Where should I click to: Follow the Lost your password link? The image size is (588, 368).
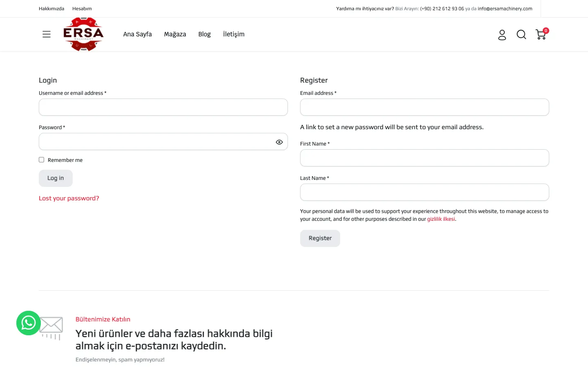(69, 198)
